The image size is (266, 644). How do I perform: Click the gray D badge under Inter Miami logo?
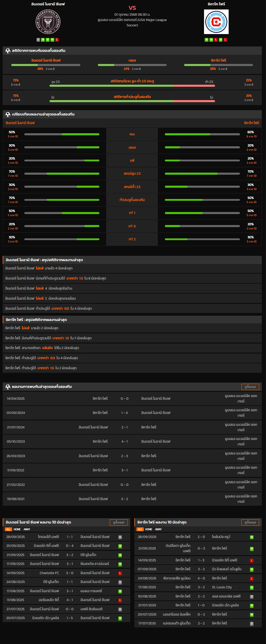click(38, 40)
